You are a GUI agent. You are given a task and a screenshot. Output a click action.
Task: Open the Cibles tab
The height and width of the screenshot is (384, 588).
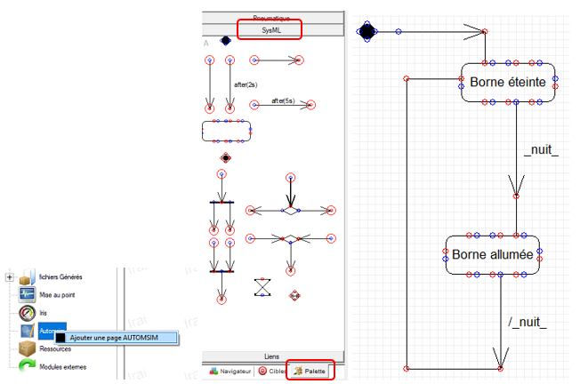tap(270, 371)
